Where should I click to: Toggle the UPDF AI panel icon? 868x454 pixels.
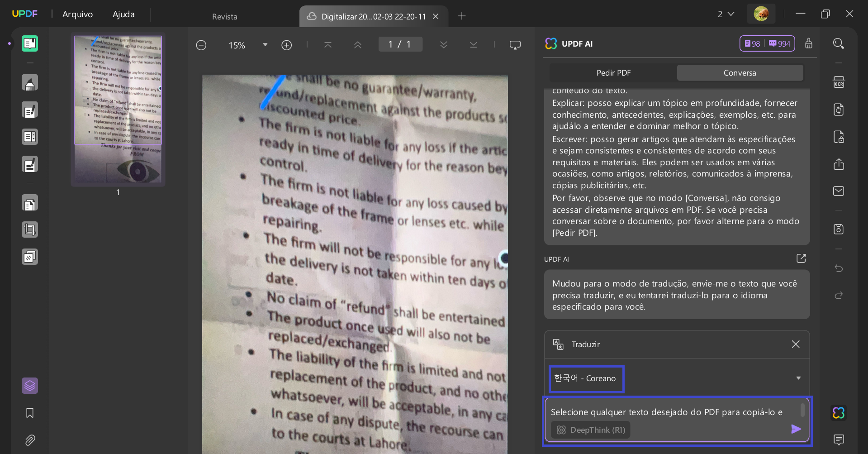tap(839, 413)
